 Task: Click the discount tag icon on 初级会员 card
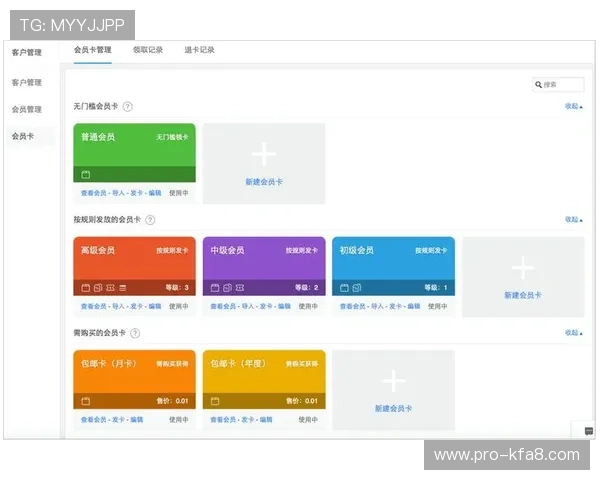click(x=357, y=288)
